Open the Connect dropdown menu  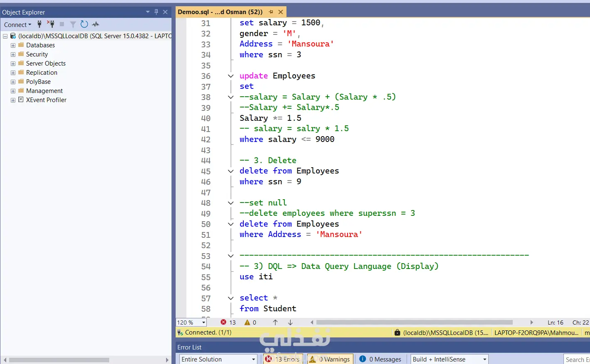17,24
